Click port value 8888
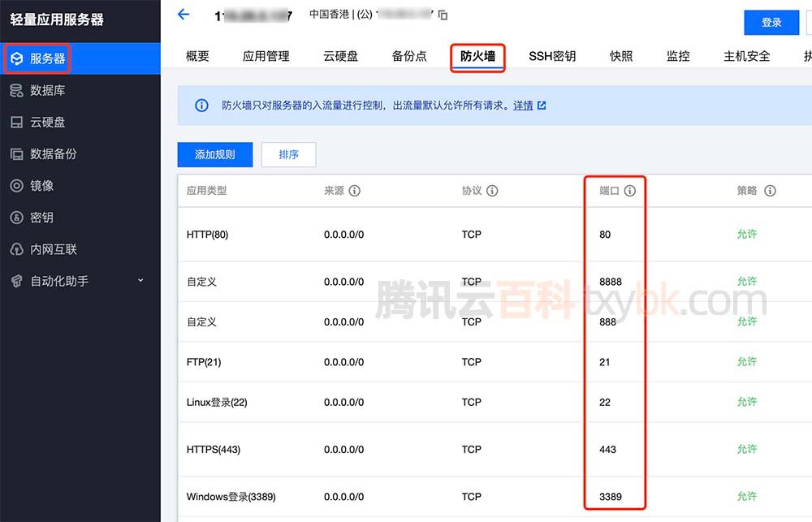This screenshot has width=812, height=522. [x=611, y=282]
